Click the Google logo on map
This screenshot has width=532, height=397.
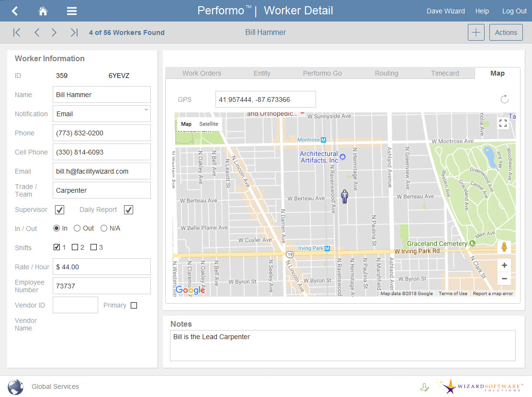pos(190,290)
